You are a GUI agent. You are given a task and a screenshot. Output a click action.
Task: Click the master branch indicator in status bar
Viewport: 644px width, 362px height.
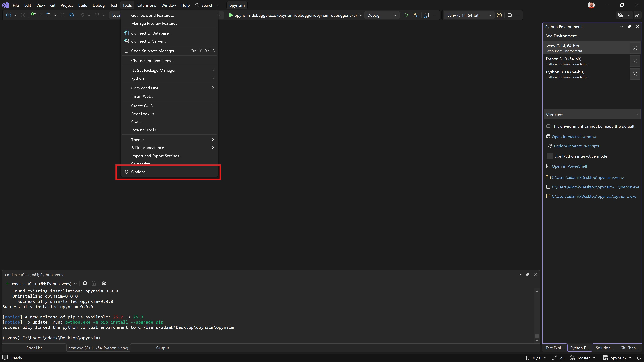pos(583,358)
